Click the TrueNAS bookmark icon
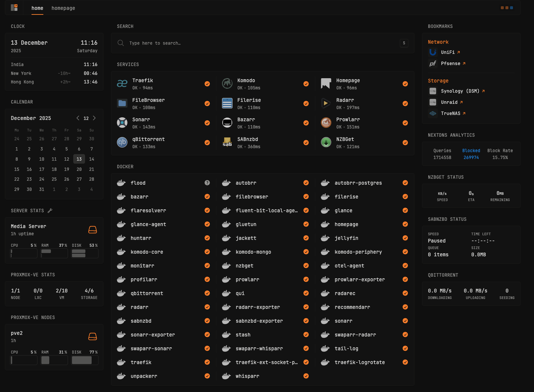Viewport: 534px width, 392px height. (x=433, y=113)
